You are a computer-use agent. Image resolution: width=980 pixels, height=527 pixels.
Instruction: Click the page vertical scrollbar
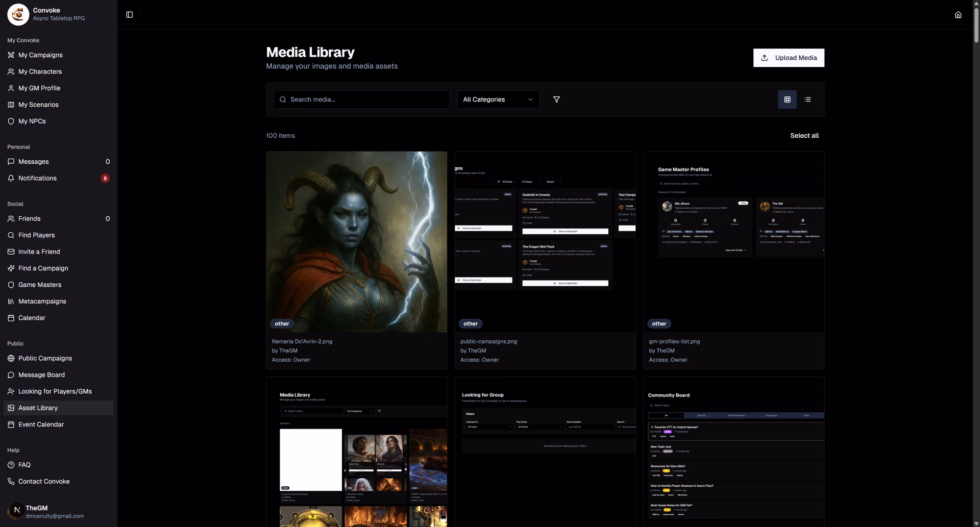coord(976,25)
